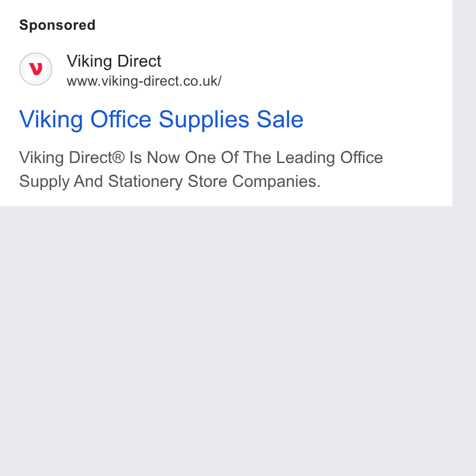The height and width of the screenshot is (476, 476).
Task: Click the word Office in blue headline
Action: coord(121,120)
